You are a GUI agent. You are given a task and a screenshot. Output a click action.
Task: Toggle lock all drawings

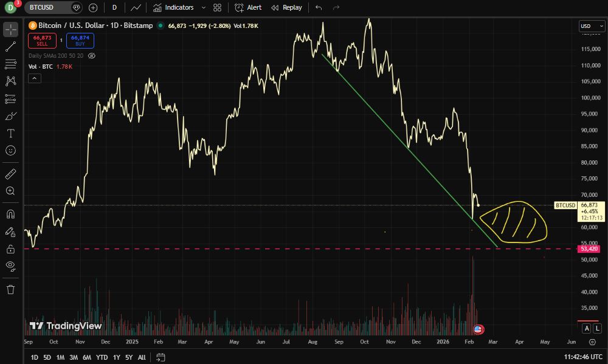[x=10, y=249]
